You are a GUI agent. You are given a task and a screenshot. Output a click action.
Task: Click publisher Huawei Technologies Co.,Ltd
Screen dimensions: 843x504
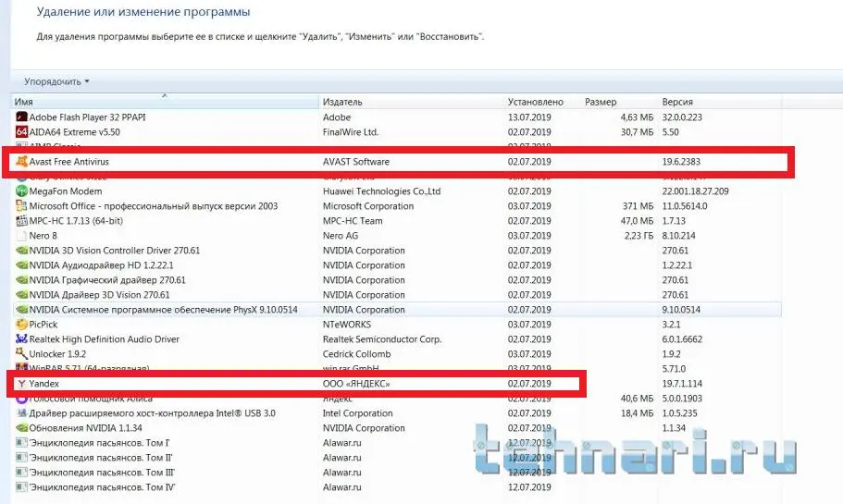[x=382, y=191]
